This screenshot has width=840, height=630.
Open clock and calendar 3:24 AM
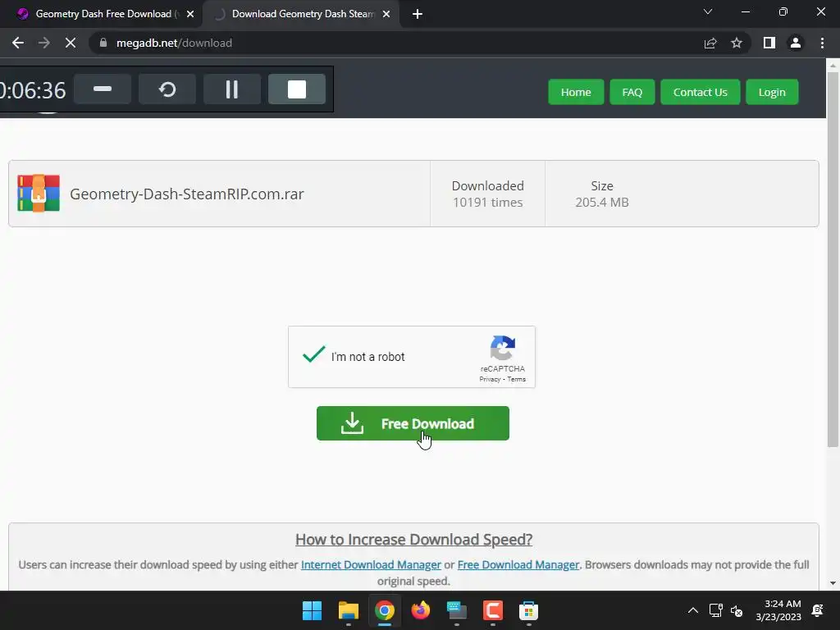[x=778, y=610]
